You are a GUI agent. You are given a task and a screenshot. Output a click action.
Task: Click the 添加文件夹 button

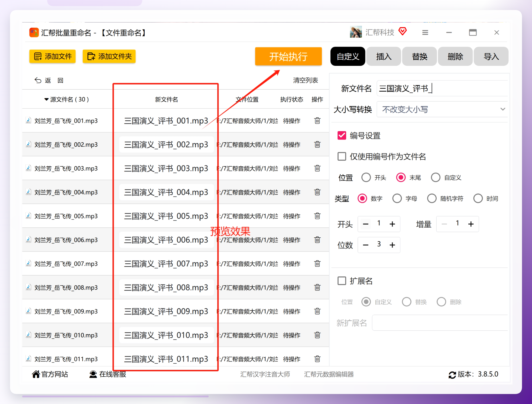(109, 56)
